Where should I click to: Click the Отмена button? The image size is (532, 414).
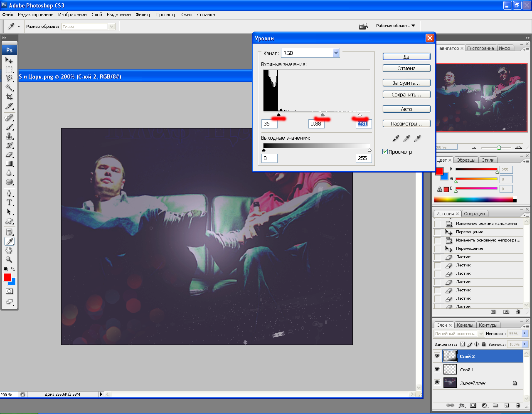point(406,69)
